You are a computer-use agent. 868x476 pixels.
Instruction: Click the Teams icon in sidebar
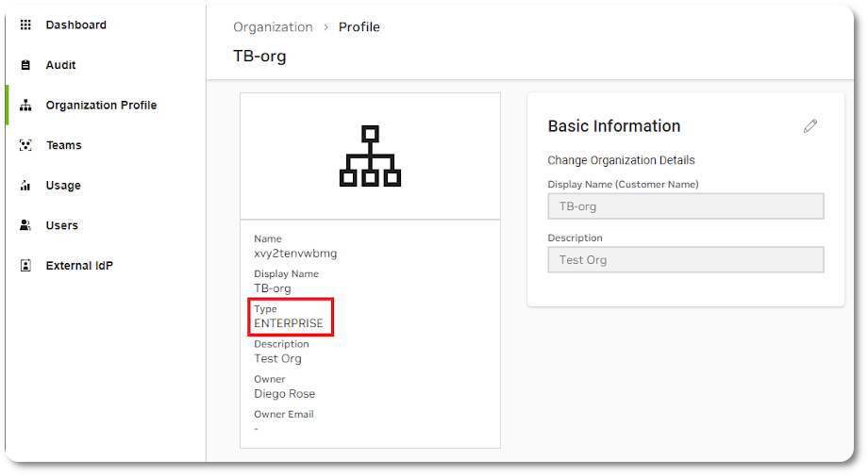click(x=25, y=145)
